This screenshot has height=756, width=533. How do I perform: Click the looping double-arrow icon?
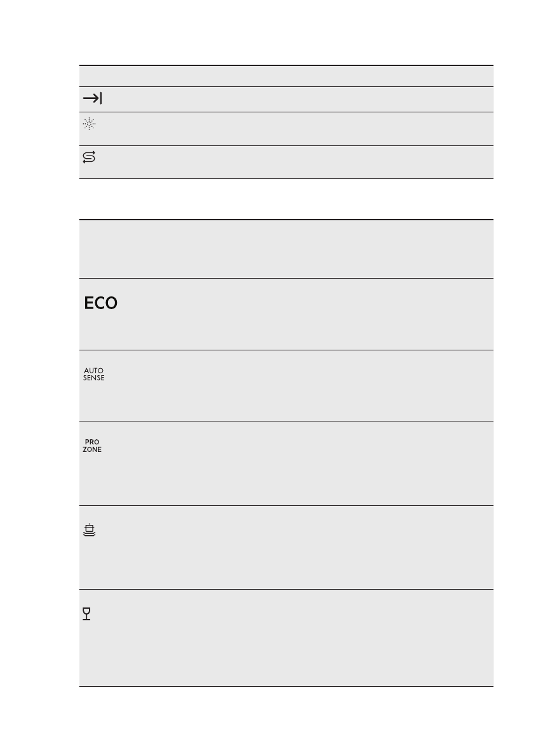coord(90,158)
